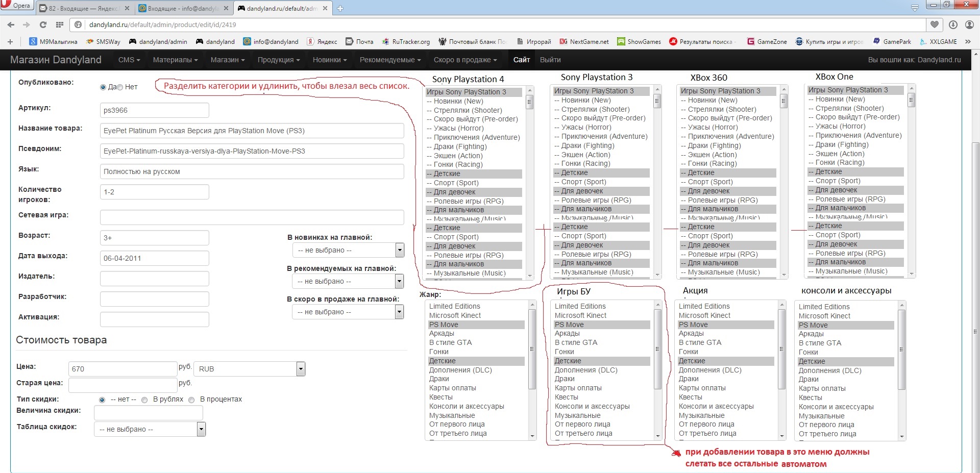Viewport: 980px width, 473px height.
Task: Open the downloads panel icon
Action: (x=953, y=24)
